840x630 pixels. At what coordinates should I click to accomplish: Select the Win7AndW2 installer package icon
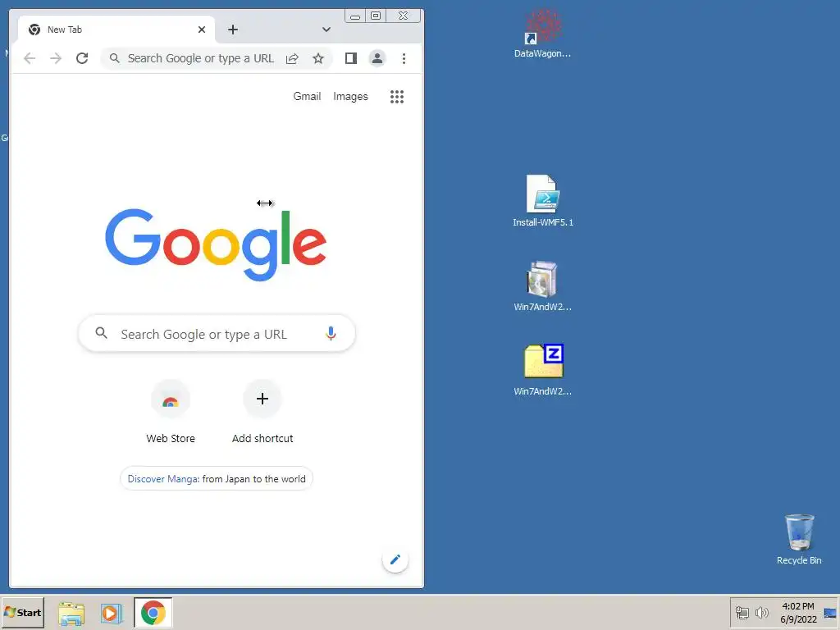(543, 286)
